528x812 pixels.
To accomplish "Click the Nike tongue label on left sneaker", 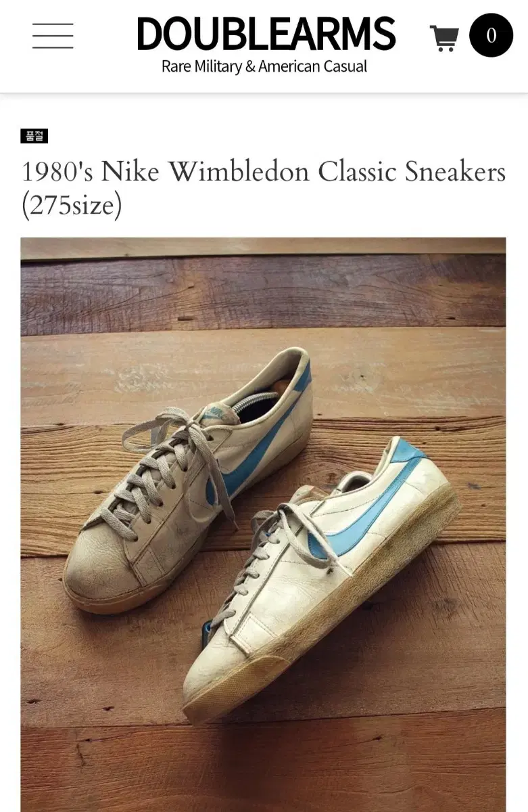I will pos(215,413).
